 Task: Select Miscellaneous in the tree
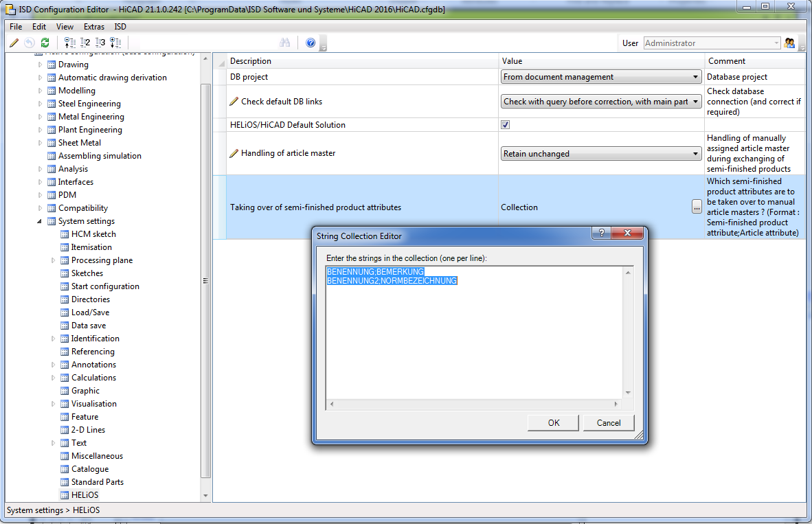tap(97, 455)
